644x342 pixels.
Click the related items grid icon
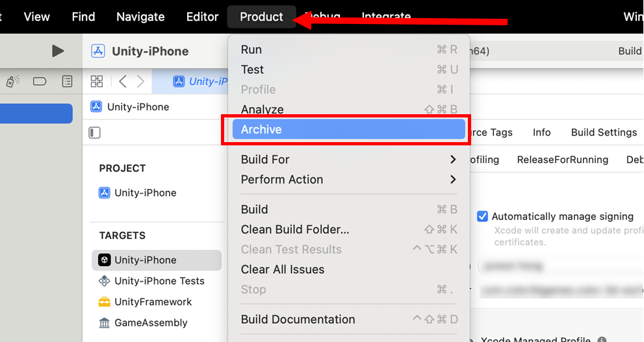97,81
